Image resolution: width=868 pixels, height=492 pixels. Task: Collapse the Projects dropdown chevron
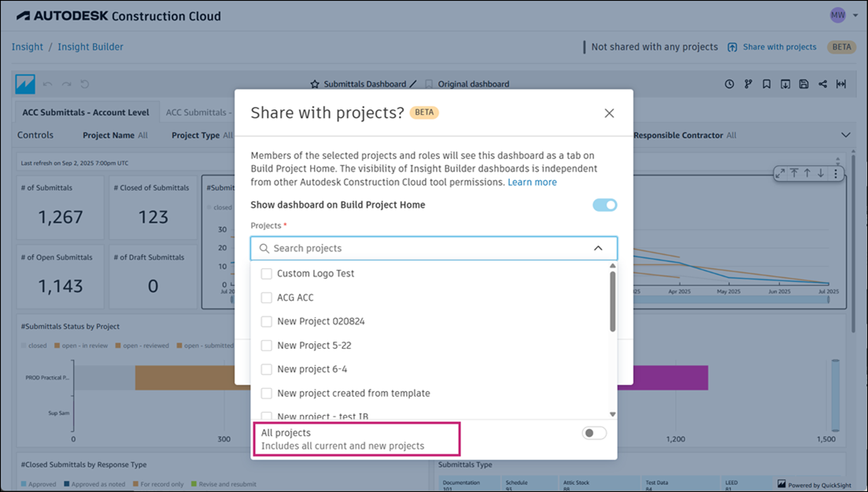[598, 249]
